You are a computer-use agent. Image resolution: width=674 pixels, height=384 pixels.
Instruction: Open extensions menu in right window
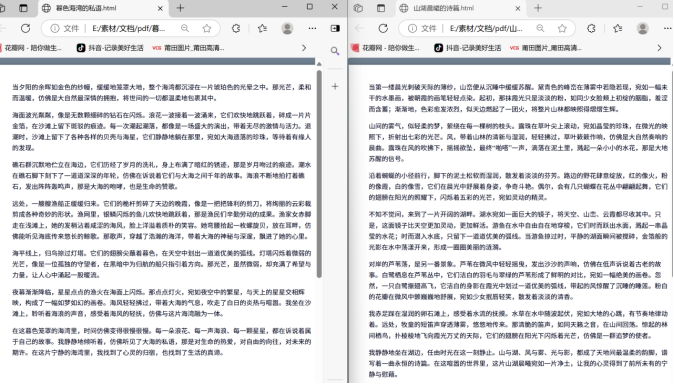click(591, 28)
